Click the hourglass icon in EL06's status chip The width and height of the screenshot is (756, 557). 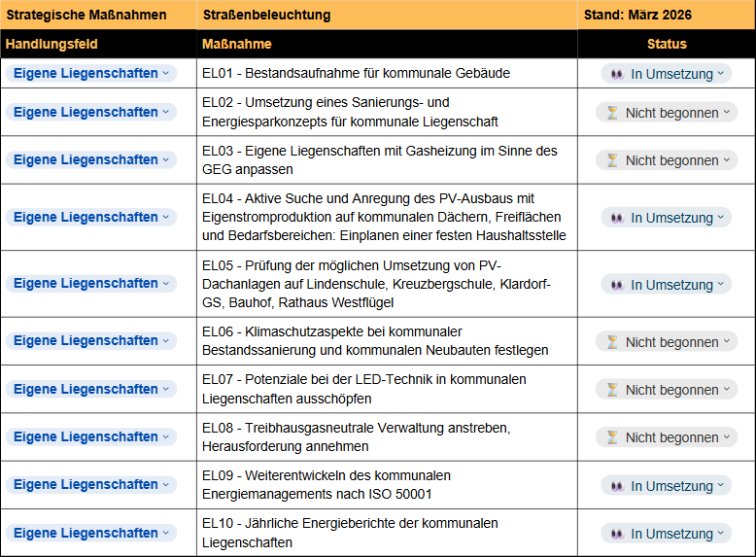click(x=611, y=342)
